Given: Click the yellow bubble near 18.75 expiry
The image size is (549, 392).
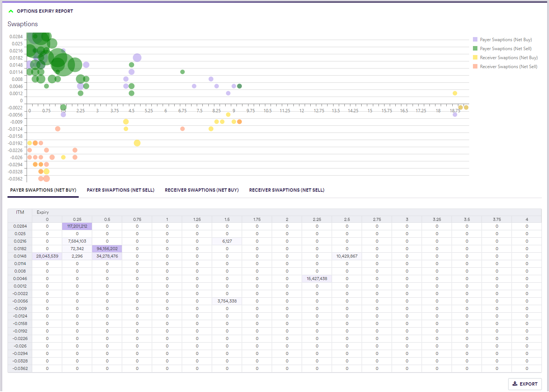Looking at the screenshot, I should (455, 93).
